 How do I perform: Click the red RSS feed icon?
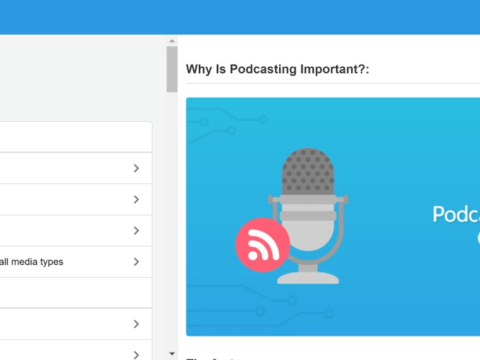point(262,245)
